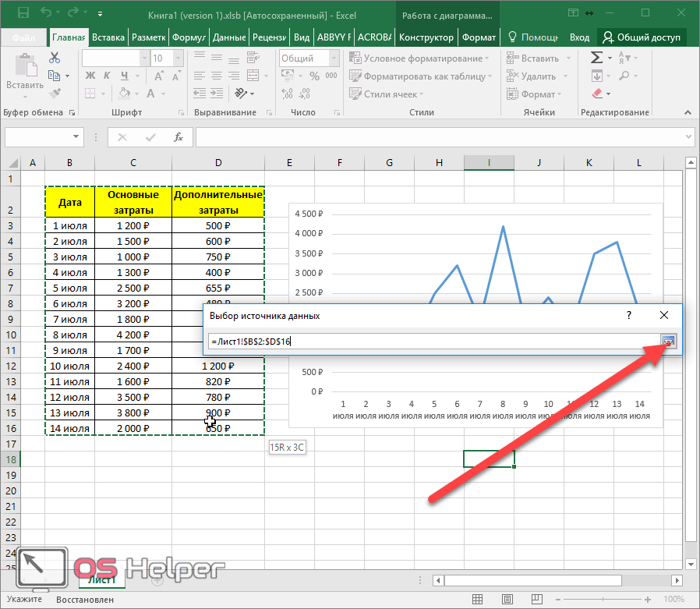The image size is (700, 609).
Task: Click the Clear eraser icon
Action: coord(597,94)
